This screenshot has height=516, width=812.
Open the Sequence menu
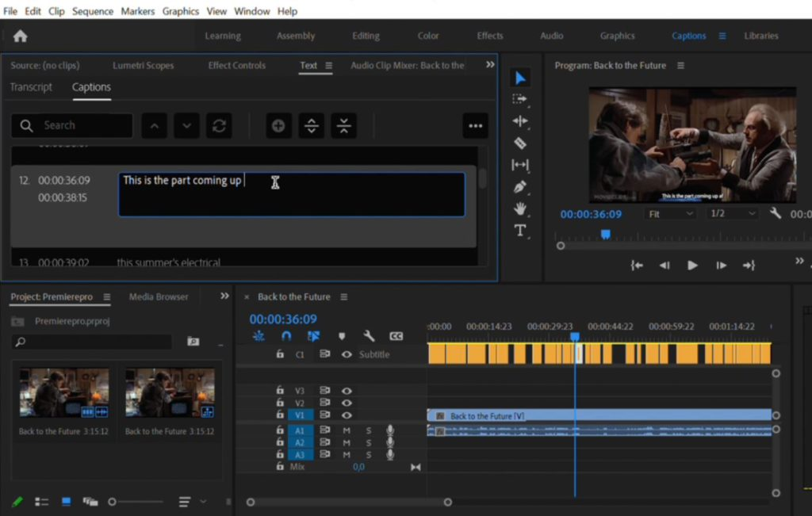(x=92, y=11)
